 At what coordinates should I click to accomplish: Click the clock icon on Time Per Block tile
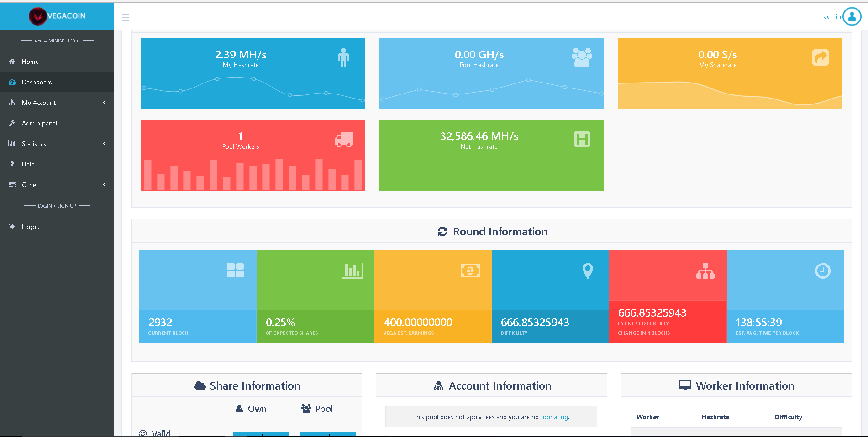click(x=823, y=271)
